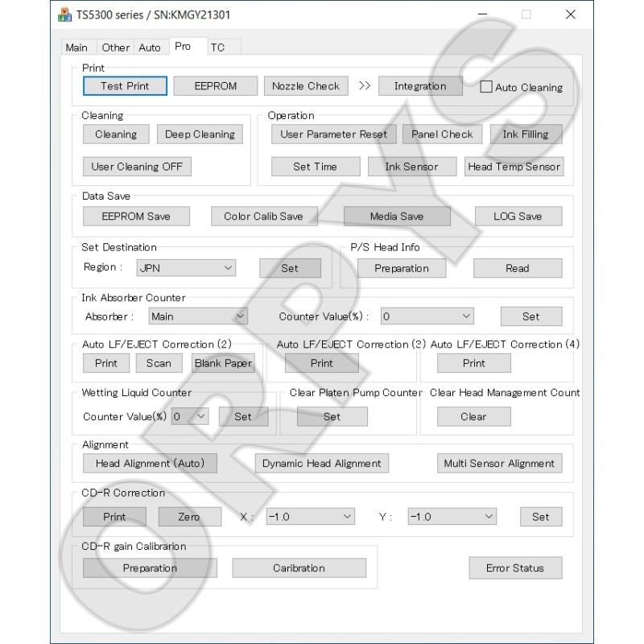The height and width of the screenshot is (644, 644).
Task: Open Ink Absorber Counter Value dropdown
Action: [427, 316]
